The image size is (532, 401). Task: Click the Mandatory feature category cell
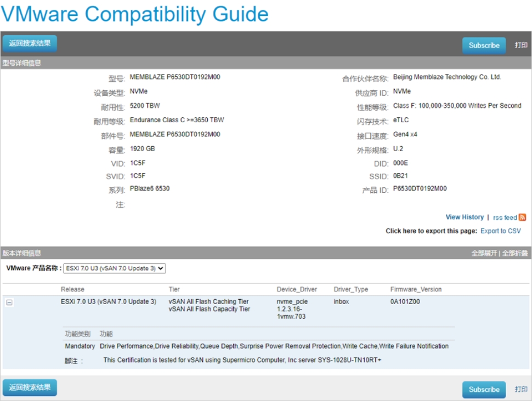tap(80, 346)
